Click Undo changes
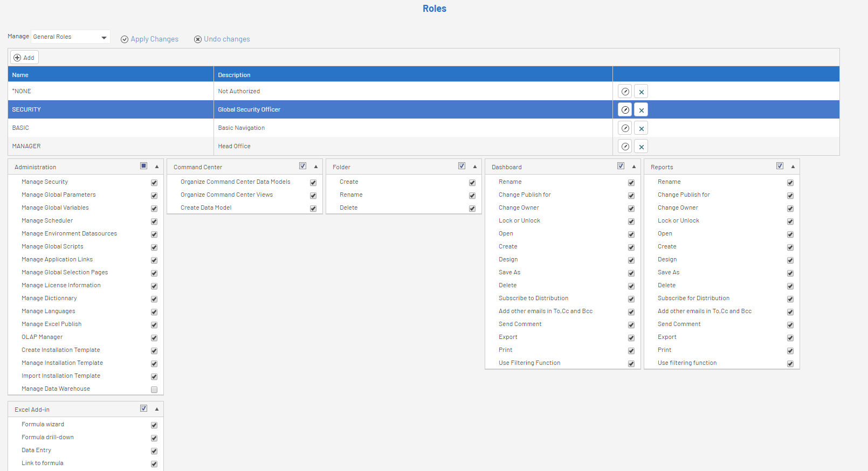 [x=222, y=39]
